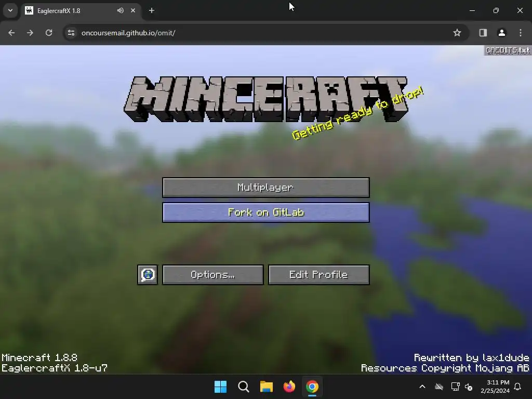
Task: Go forward in browser history
Action: click(30, 33)
